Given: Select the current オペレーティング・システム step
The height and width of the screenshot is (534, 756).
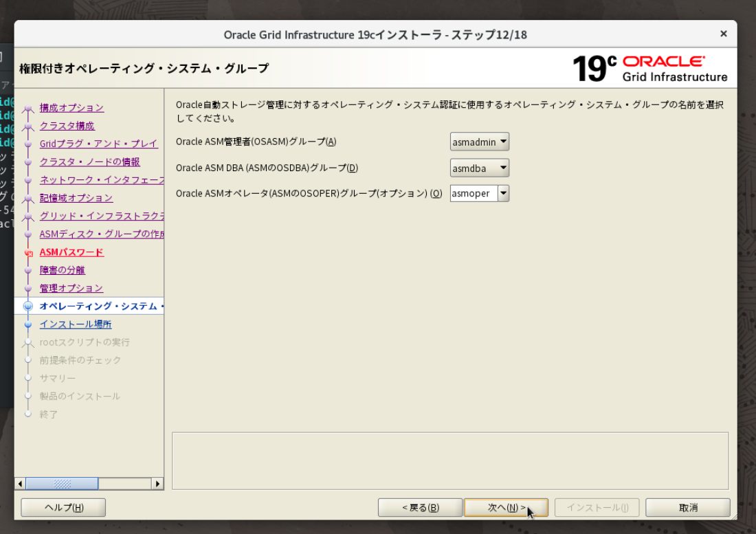Looking at the screenshot, I should (101, 306).
